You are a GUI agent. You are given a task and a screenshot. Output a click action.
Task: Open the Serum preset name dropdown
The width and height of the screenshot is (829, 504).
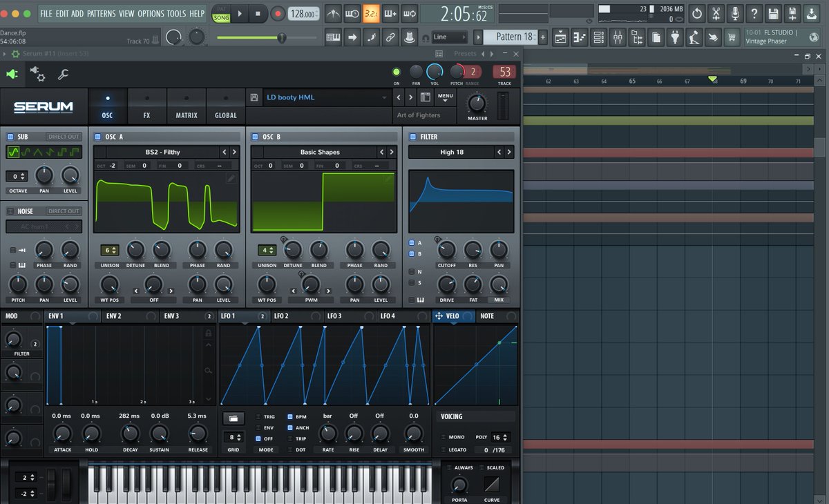(x=326, y=97)
